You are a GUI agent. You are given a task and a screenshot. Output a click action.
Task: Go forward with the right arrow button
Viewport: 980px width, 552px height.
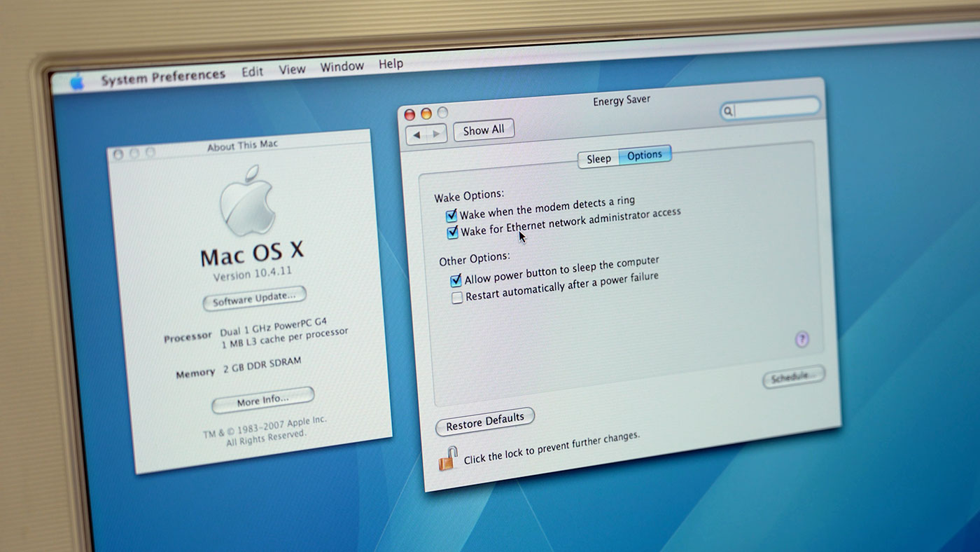pyautogui.click(x=437, y=133)
